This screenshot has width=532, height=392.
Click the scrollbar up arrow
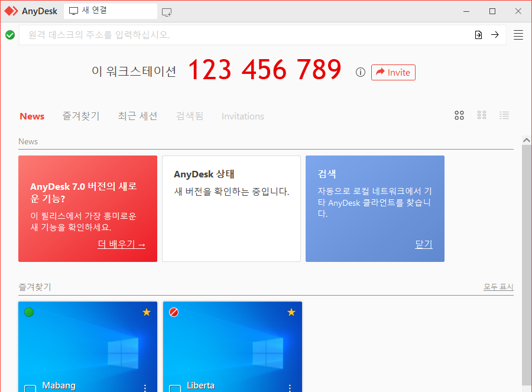527,140
